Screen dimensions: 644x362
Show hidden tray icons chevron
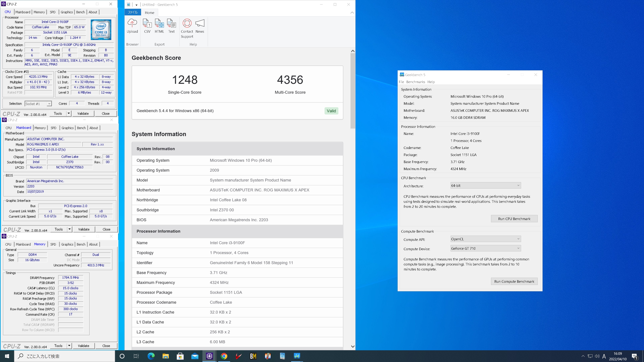(583, 356)
